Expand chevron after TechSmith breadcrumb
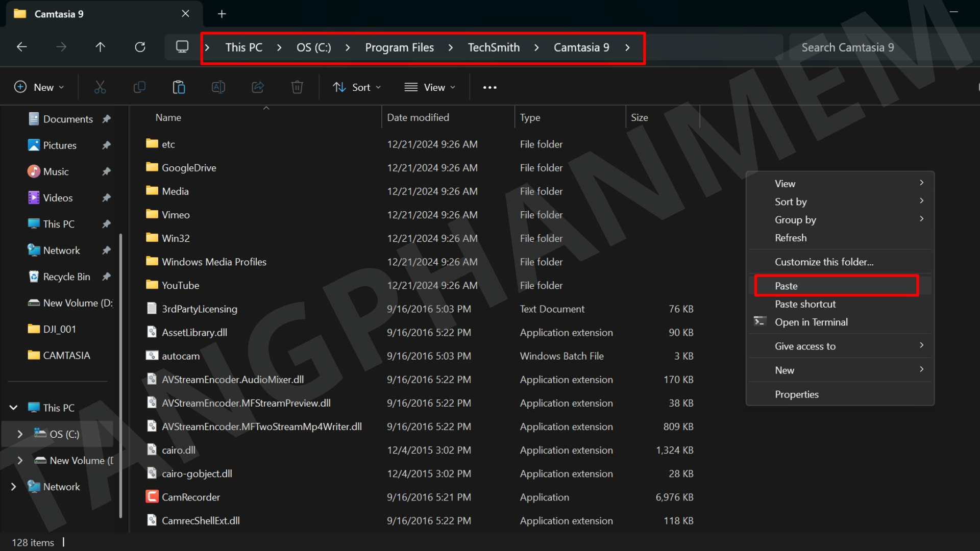Viewport: 980px width, 551px height. (536, 47)
